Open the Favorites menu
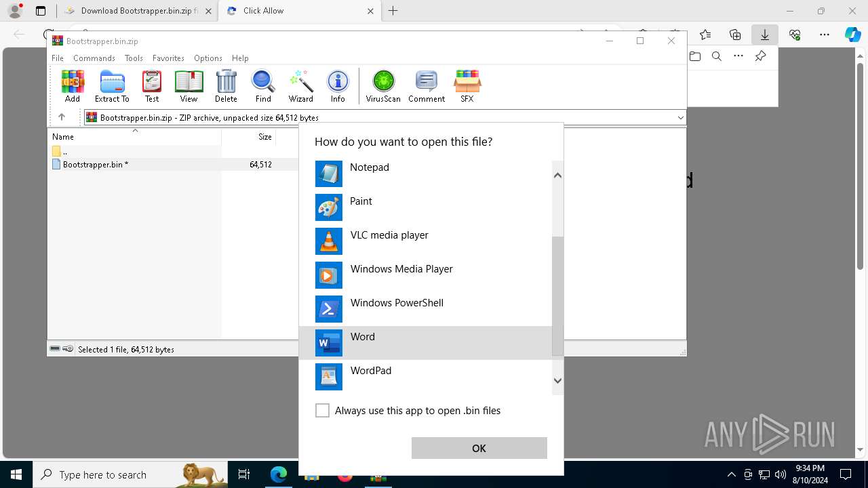Image resolution: width=868 pixels, height=488 pixels. (x=168, y=58)
